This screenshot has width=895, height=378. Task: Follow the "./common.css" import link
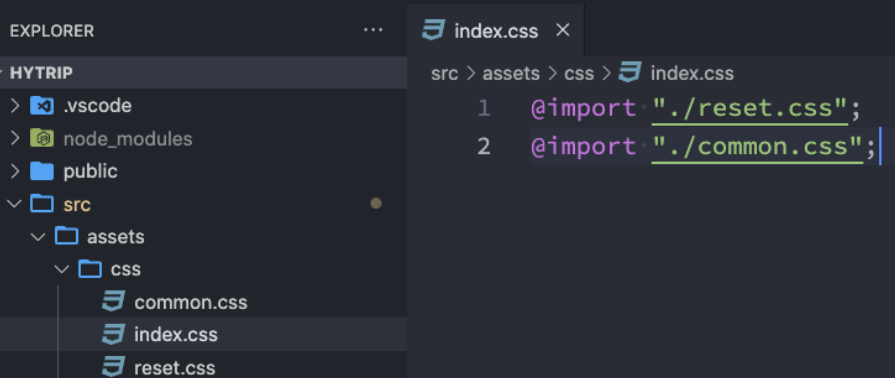(757, 147)
